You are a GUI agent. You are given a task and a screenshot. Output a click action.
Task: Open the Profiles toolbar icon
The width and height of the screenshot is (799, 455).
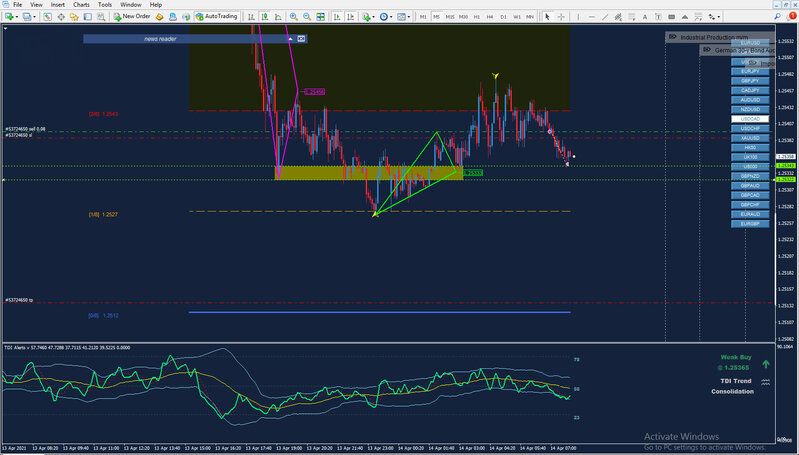tap(27, 17)
